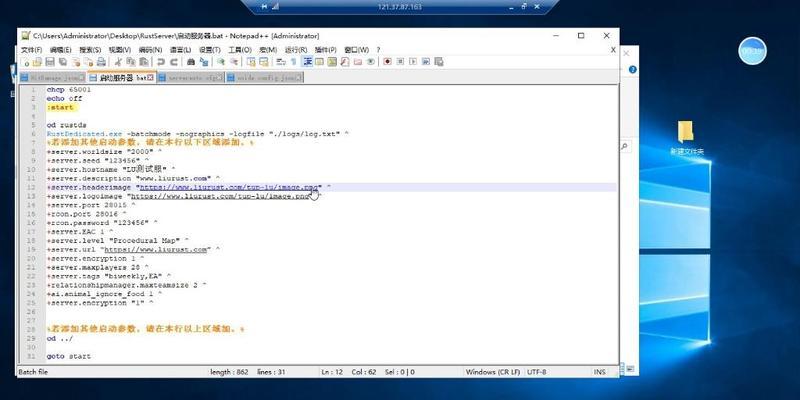Open user defined language icon
This screenshot has height=400, width=800.
(319, 62)
